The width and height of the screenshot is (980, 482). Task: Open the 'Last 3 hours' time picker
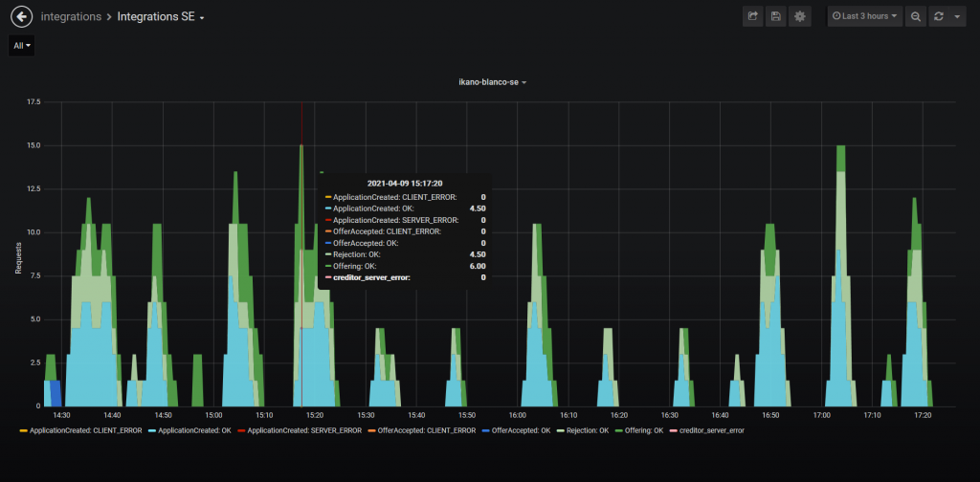click(865, 16)
